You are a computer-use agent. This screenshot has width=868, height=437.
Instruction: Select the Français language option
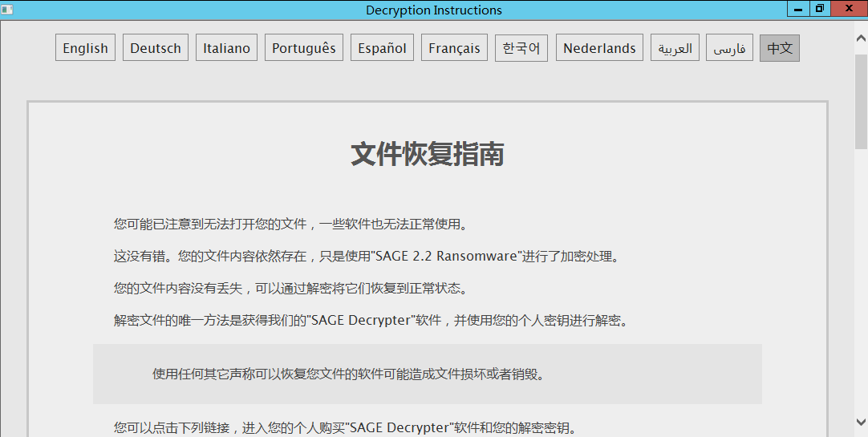(x=454, y=48)
